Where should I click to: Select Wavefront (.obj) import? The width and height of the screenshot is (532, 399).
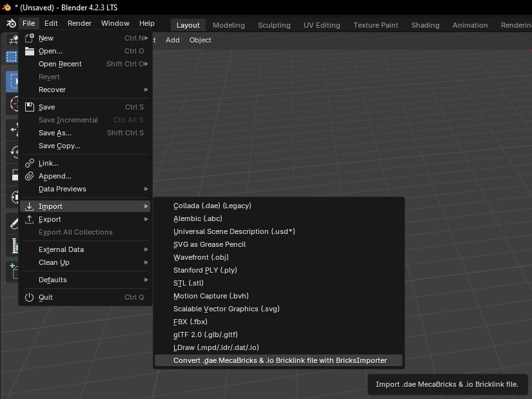(201, 257)
